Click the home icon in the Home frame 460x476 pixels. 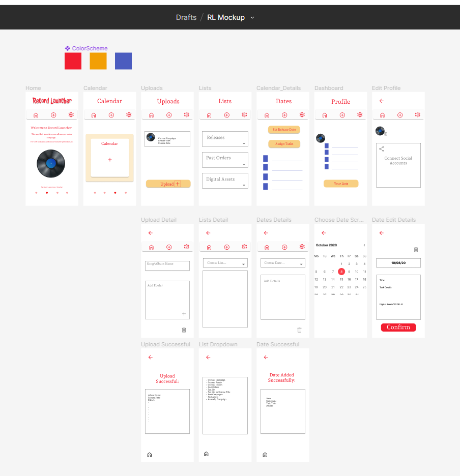pyautogui.click(x=36, y=115)
